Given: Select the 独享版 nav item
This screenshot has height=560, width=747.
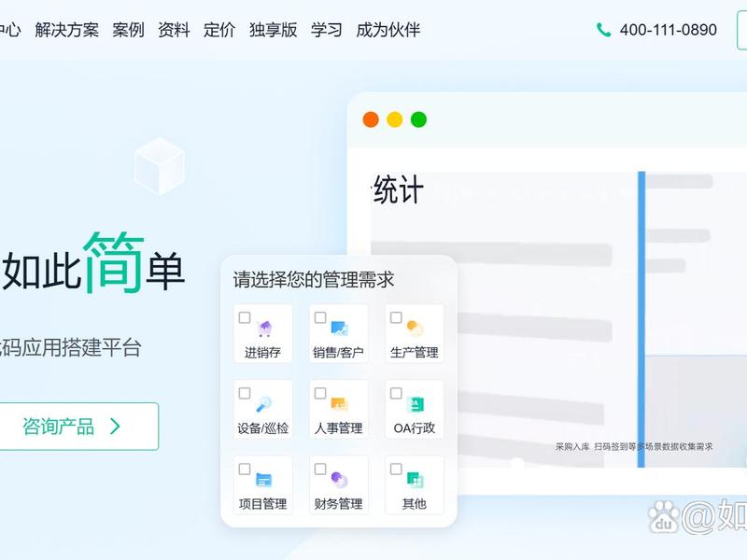Looking at the screenshot, I should coord(273,30).
